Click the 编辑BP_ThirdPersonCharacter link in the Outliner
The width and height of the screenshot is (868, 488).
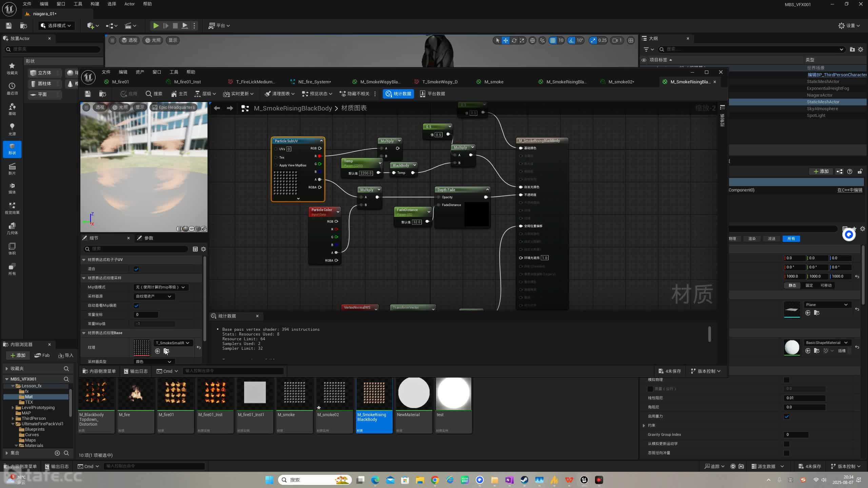[837, 75]
